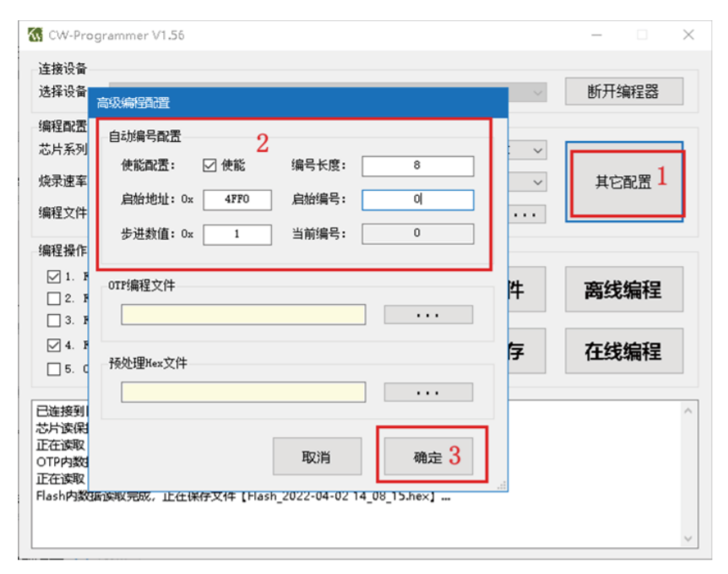Click the OTP编程文件 path field
The height and width of the screenshot is (574, 728).
(243, 315)
